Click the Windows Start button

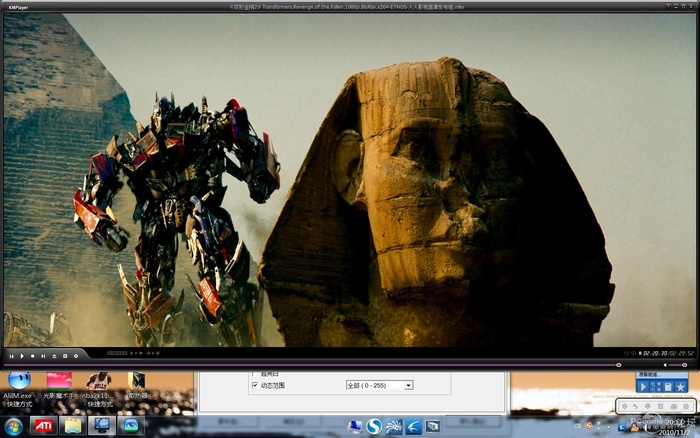(12, 426)
